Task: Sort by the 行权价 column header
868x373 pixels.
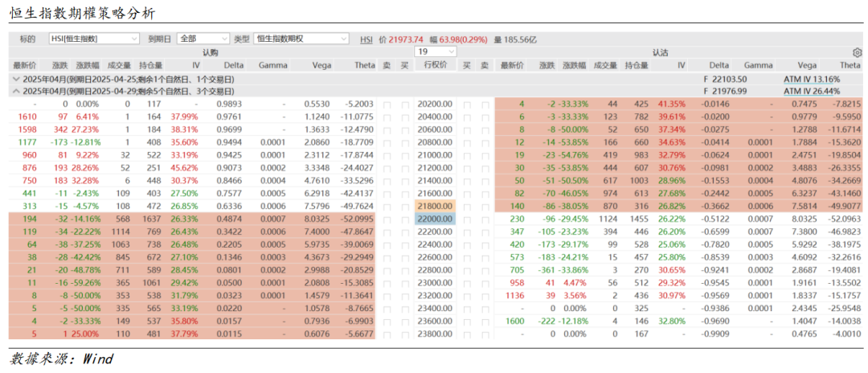Action: [435, 65]
